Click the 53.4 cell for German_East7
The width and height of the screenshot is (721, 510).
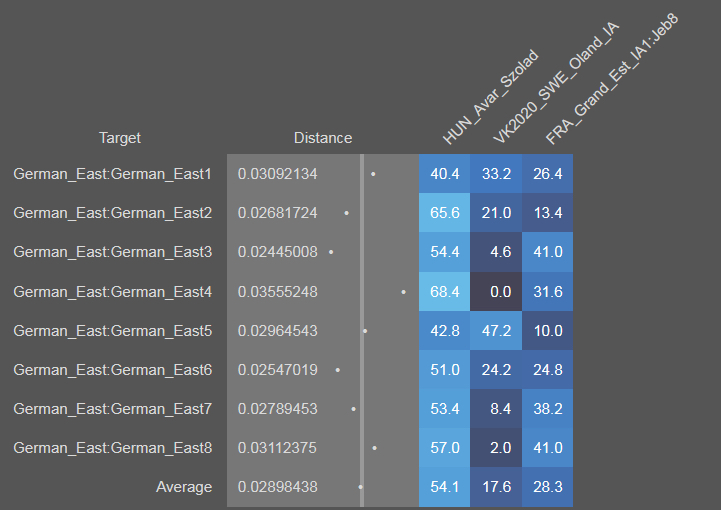coord(445,409)
